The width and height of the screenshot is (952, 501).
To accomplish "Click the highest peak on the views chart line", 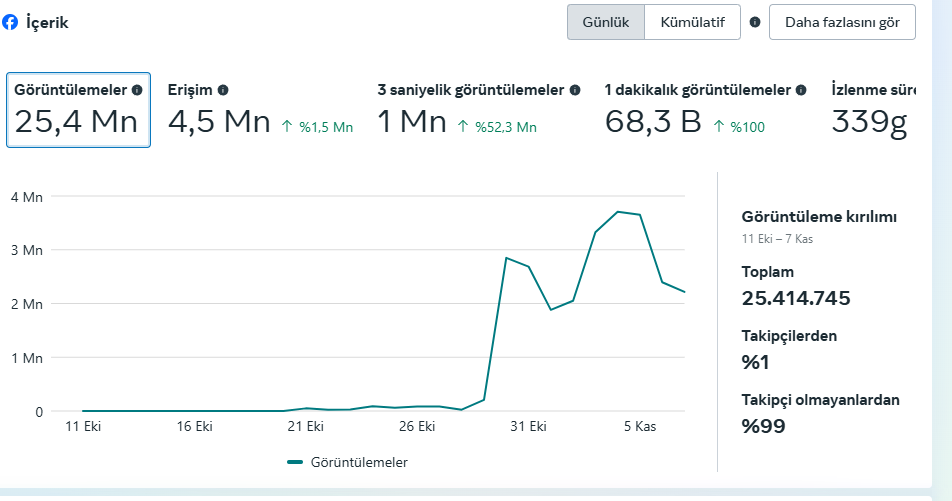I will click(617, 212).
